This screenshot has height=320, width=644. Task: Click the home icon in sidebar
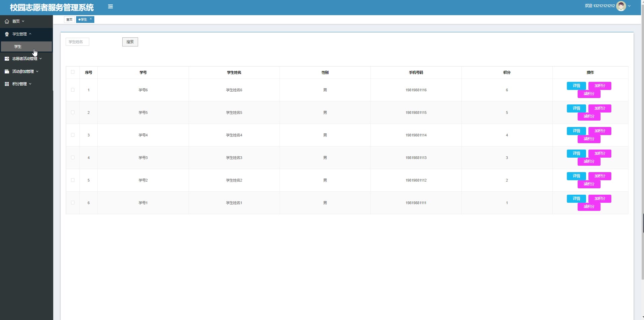click(7, 21)
